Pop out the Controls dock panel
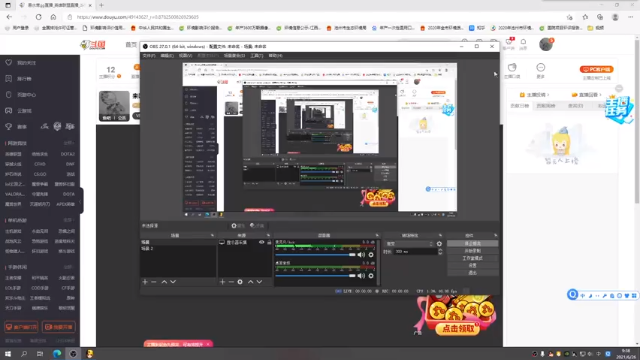The width and height of the screenshot is (640, 360). coord(495,236)
